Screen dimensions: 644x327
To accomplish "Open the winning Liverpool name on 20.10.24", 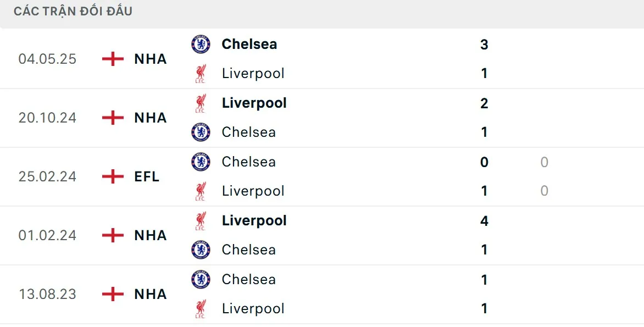I will coord(254,103).
